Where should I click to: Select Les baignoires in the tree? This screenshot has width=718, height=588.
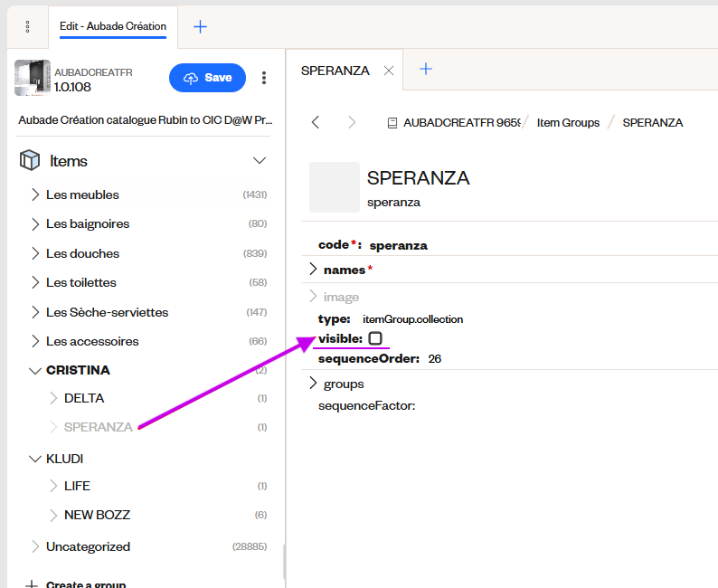88,224
